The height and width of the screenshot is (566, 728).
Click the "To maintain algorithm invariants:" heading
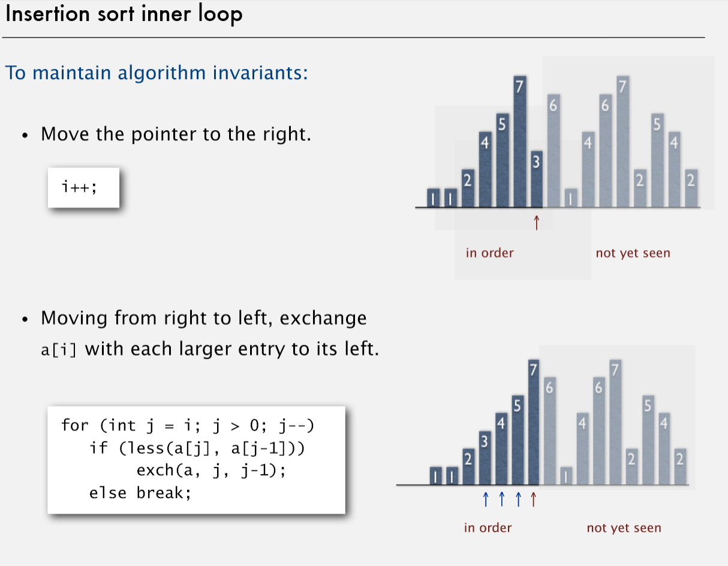click(x=157, y=73)
